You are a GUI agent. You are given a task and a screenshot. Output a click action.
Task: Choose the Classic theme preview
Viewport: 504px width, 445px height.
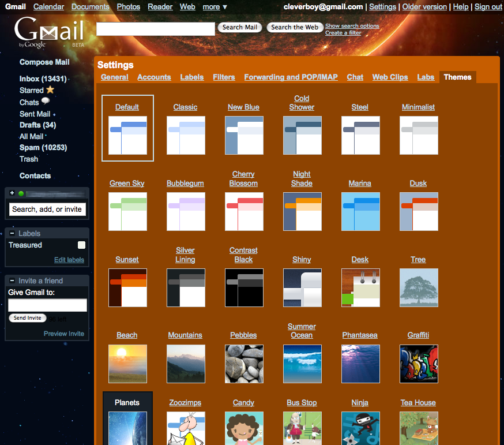tap(186, 136)
